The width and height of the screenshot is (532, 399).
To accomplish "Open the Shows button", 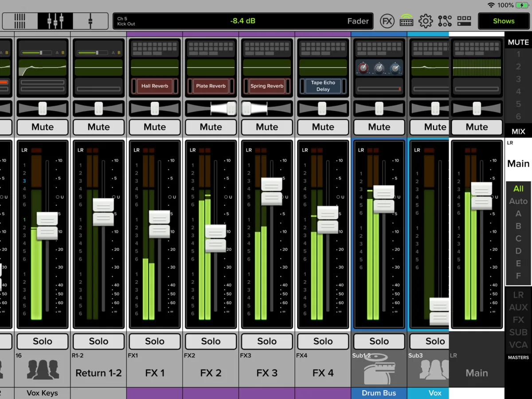I will (x=504, y=21).
